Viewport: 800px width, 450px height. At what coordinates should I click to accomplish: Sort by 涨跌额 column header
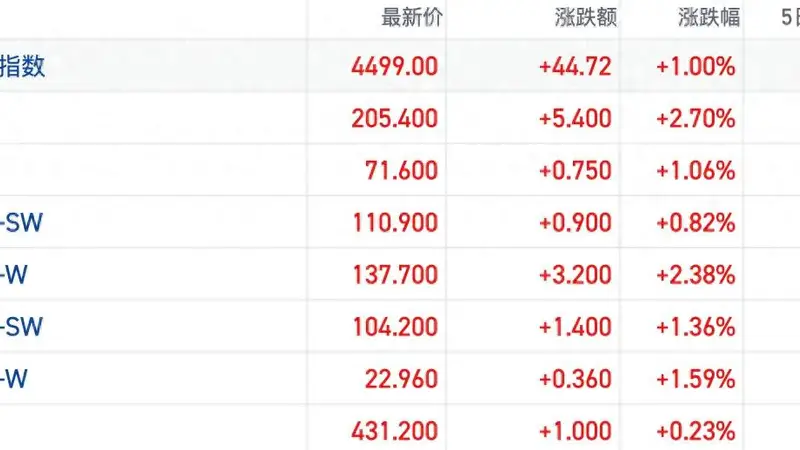[586, 17]
